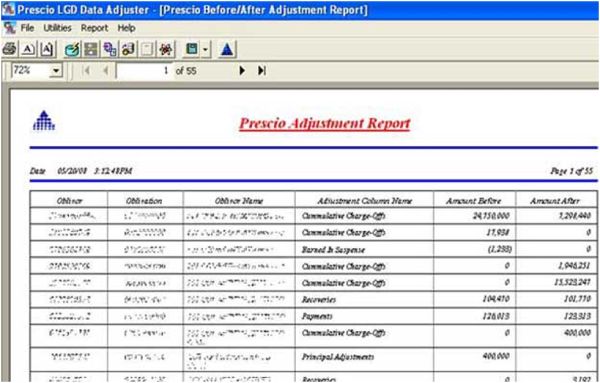Click the printer icon in the toolbar
This screenshot has height=383, width=600.
pyautogui.click(x=9, y=49)
